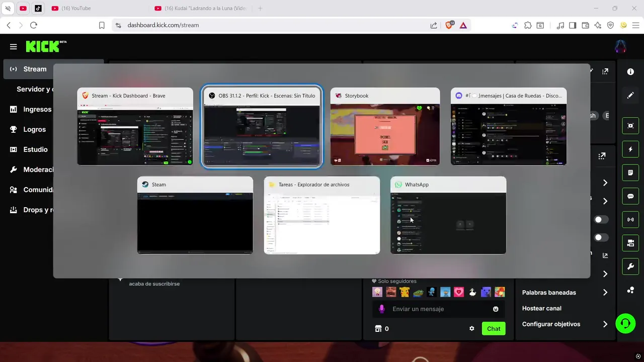644x362 pixels.
Task: Switch to the Kudai Ladrando a la Luna tab
Action: pyautogui.click(x=201, y=8)
